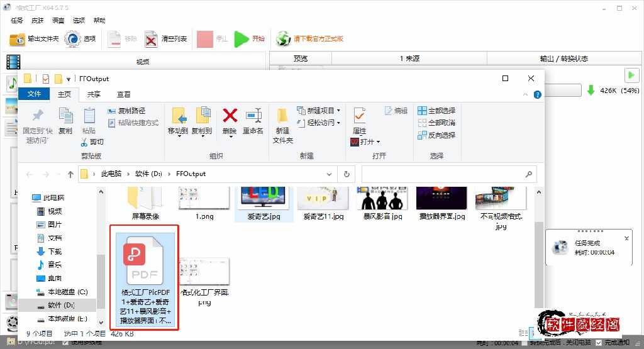Click 复制路径 copy path
Screen dimensions: 644x349
click(126, 111)
